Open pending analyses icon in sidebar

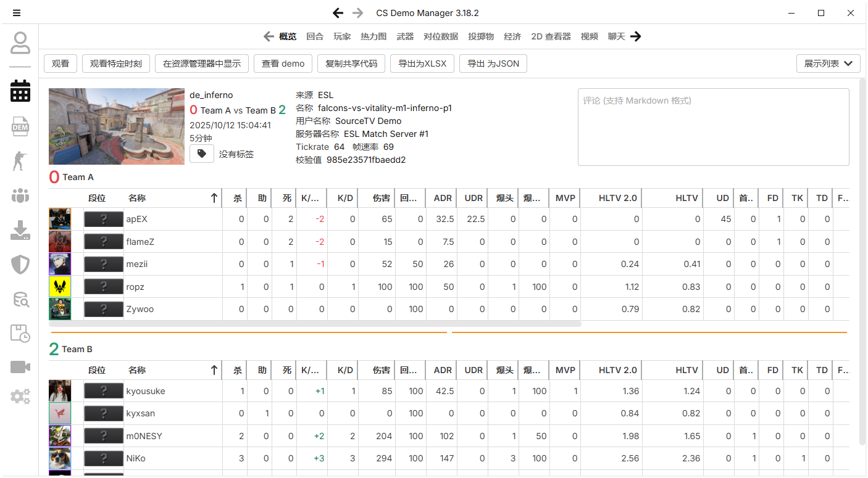coord(20,334)
